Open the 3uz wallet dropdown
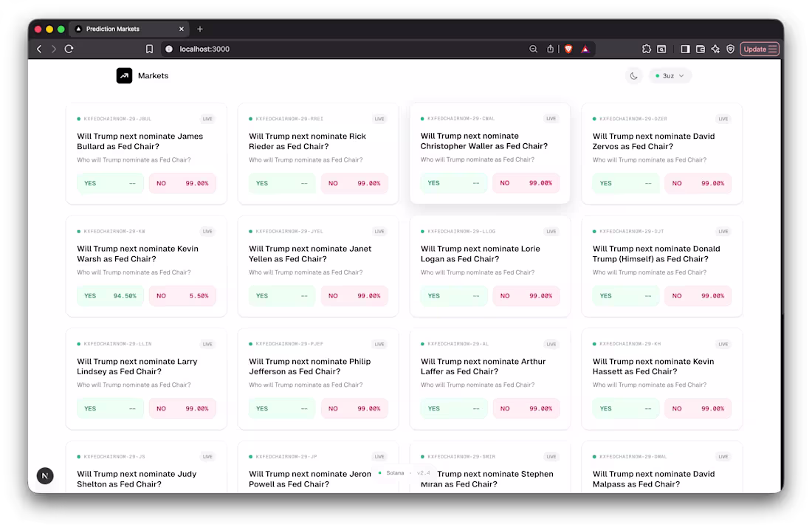The width and height of the screenshot is (812, 530). [670, 75]
